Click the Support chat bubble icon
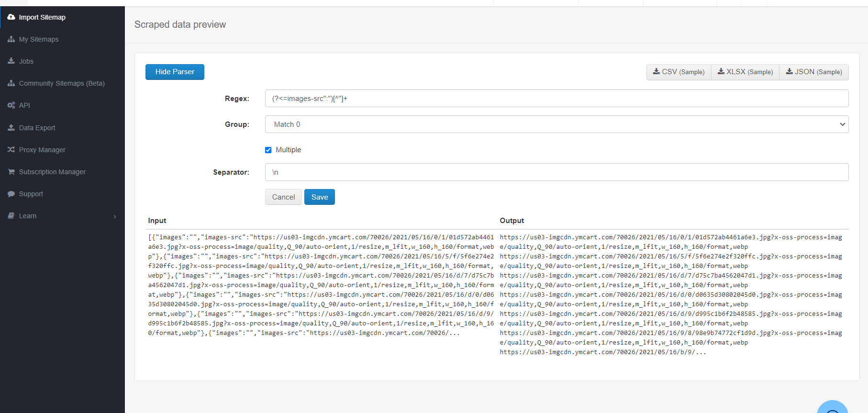Image resolution: width=868 pixels, height=413 pixels. pos(11,194)
